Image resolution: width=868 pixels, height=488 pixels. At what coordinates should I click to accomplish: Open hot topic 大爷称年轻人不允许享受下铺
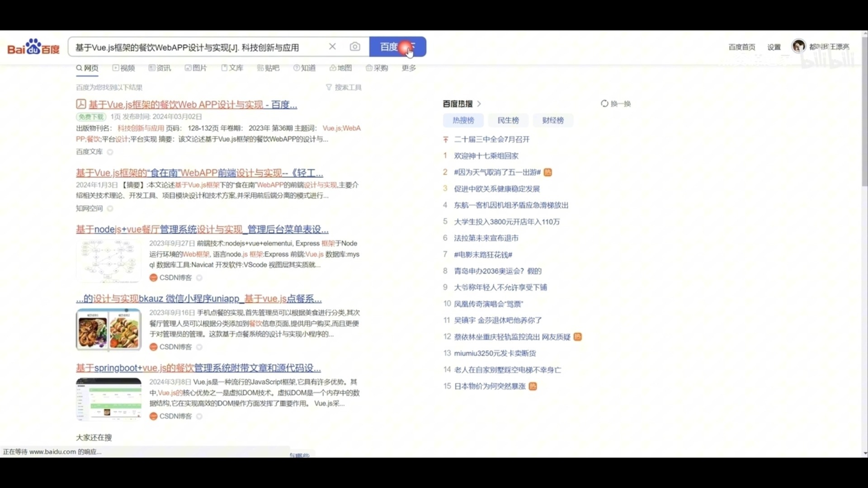tap(500, 287)
